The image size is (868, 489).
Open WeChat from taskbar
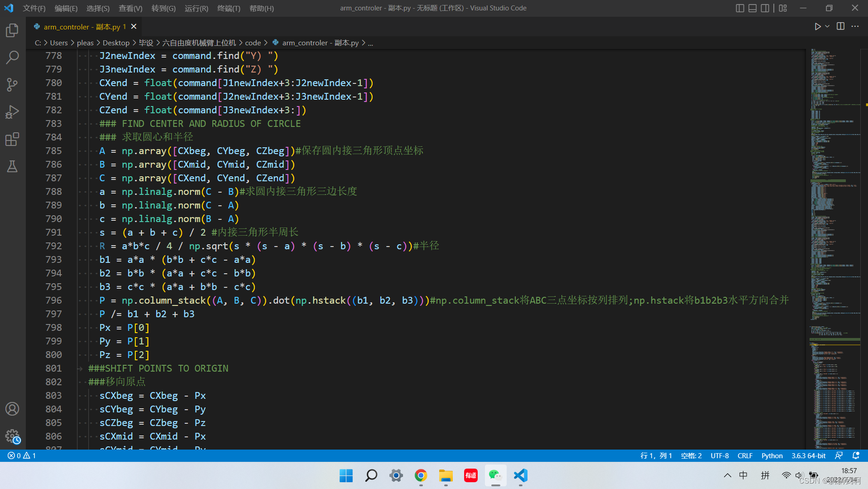pyautogui.click(x=496, y=475)
